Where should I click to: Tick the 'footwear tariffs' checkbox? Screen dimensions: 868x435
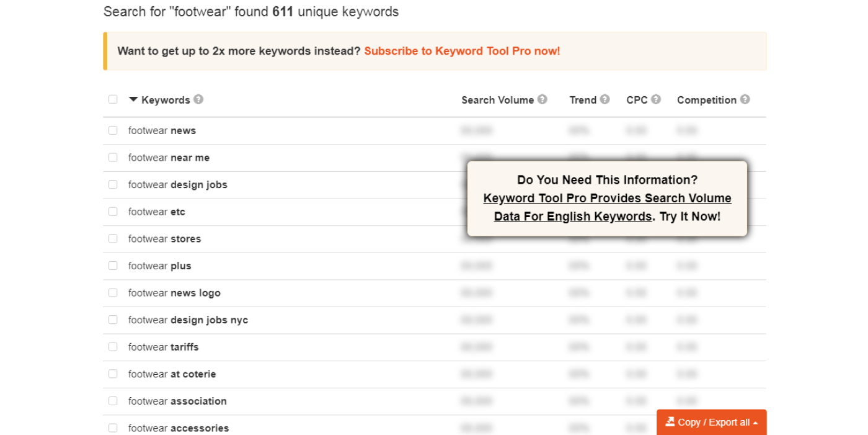click(113, 347)
